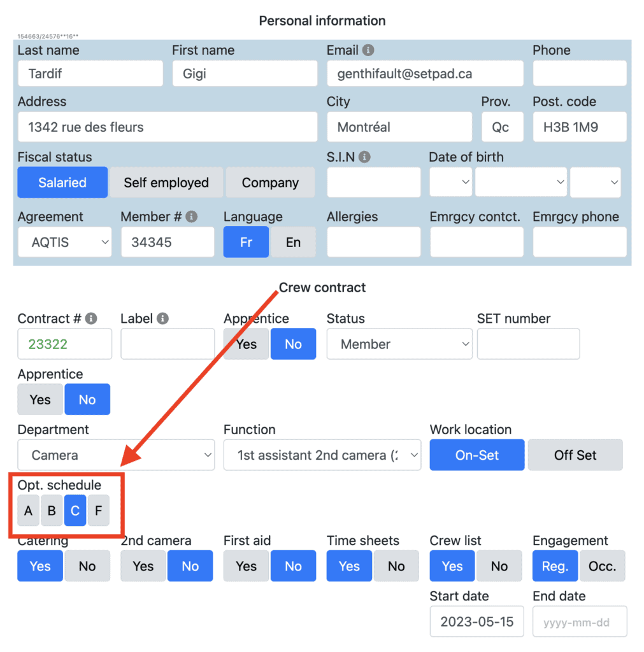This screenshot has width=644, height=652.
Task: Select Self employed fiscal status
Action: 166,183
